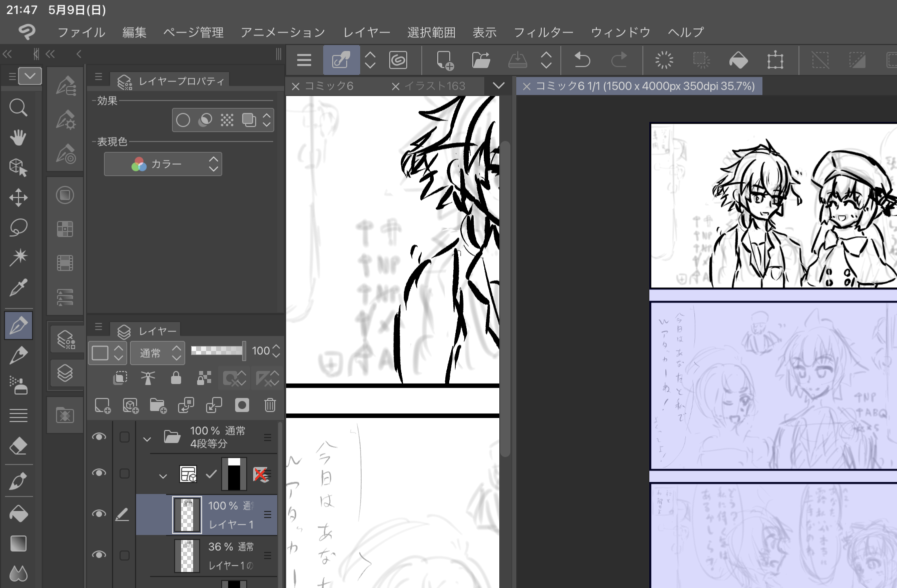Select the Magnifier zoom tool
Viewport: 897px width, 588px height.
pyautogui.click(x=18, y=107)
